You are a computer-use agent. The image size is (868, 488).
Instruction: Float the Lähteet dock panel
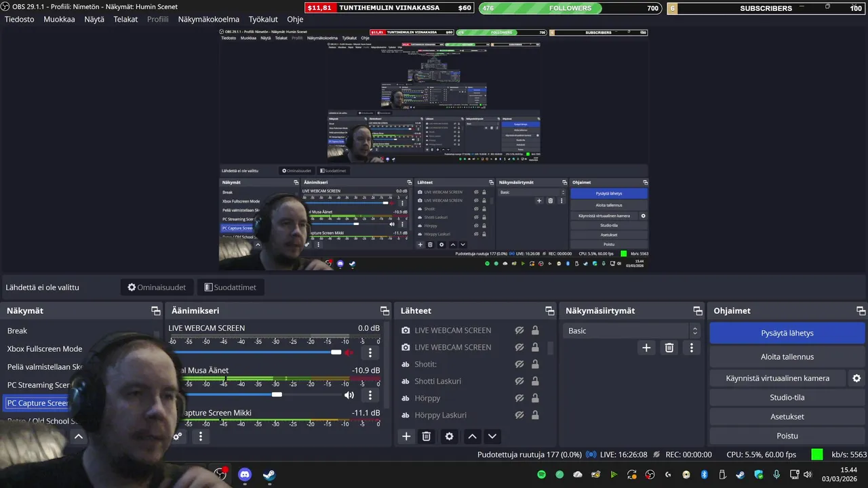(x=550, y=310)
